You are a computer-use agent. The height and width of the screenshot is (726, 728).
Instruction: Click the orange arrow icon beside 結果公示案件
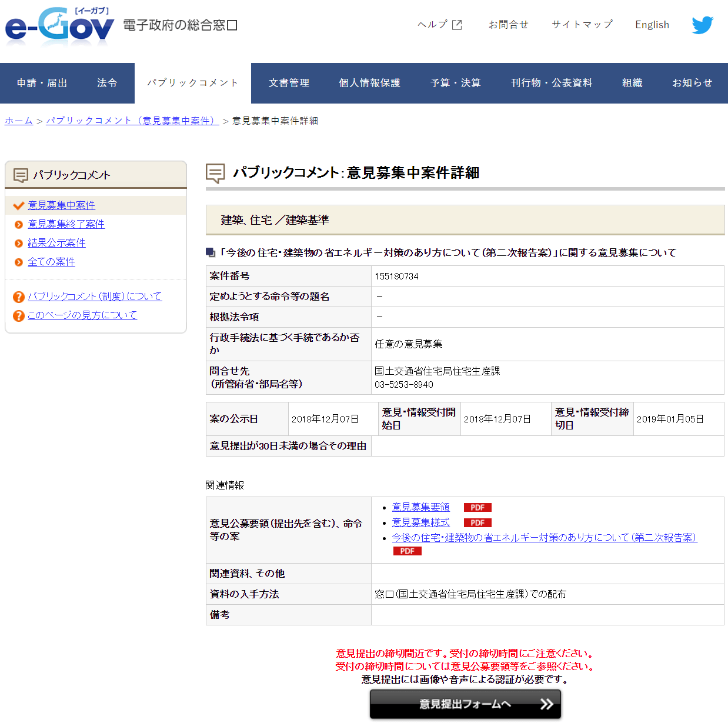[x=19, y=244]
